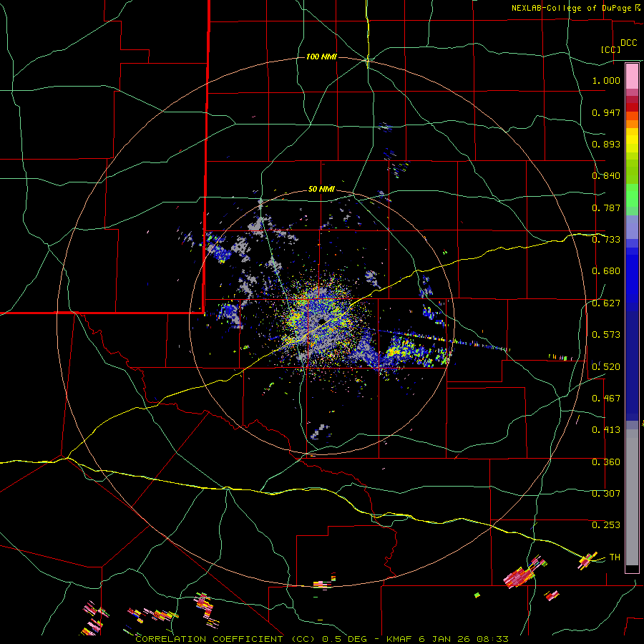Select the 0.733 scale value
The width and height of the screenshot is (644, 644).
(x=606, y=240)
